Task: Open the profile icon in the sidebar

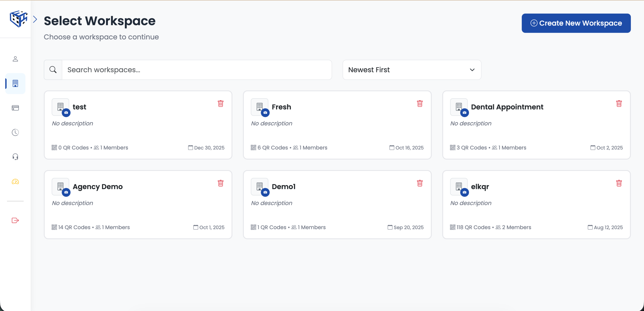Action: coord(15,59)
